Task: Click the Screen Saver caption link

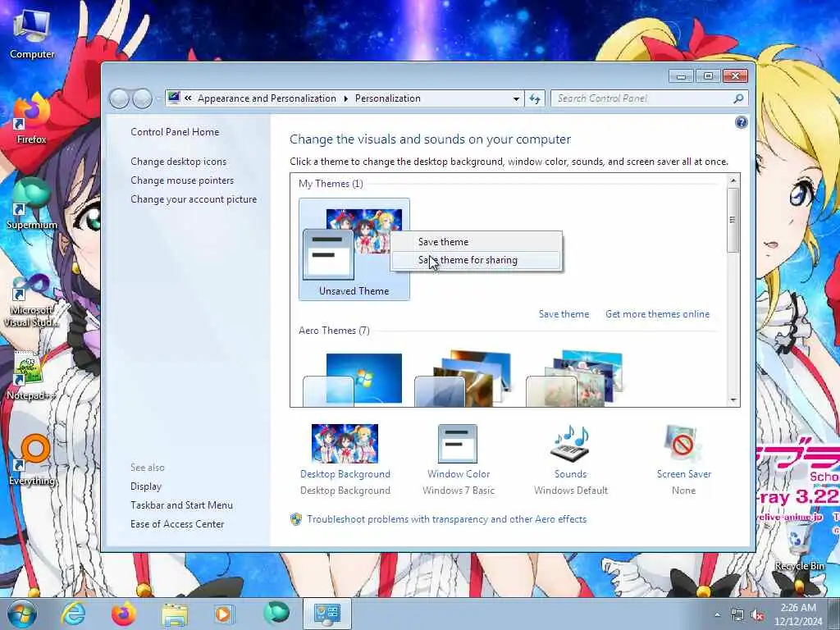Action: (x=683, y=473)
